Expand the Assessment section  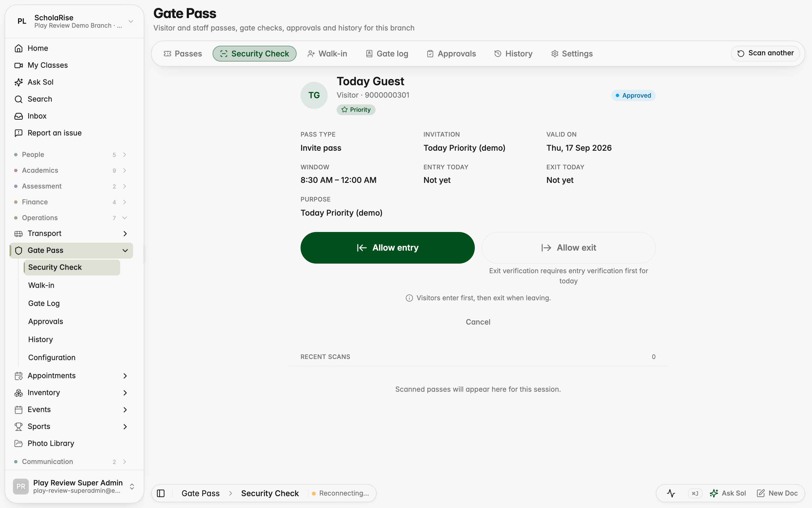point(71,186)
